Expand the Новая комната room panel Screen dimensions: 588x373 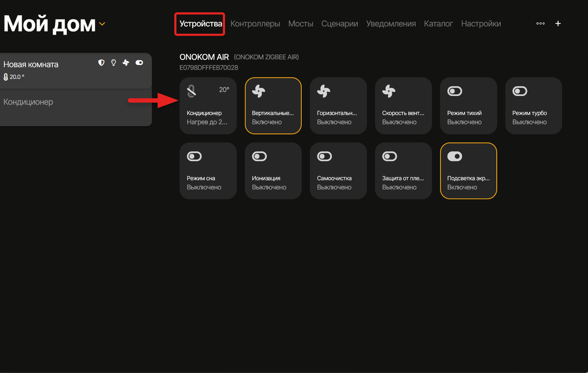coord(31,64)
